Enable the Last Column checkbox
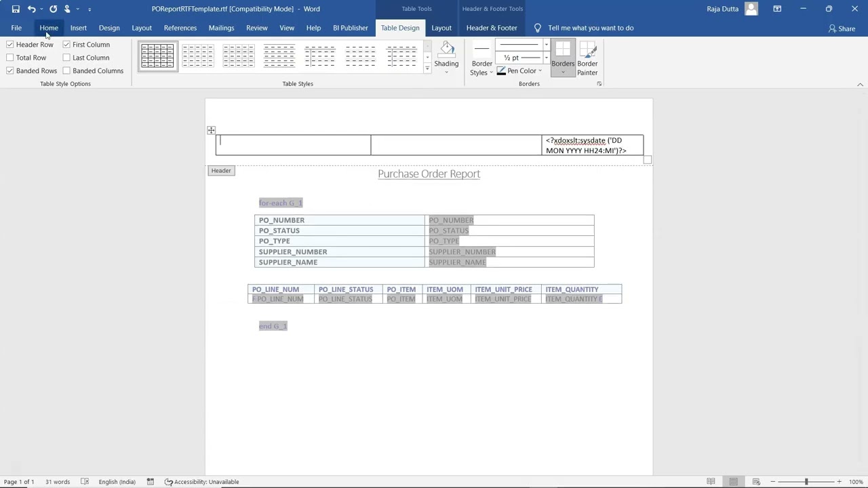Screen dimensions: 868x488 86,58
